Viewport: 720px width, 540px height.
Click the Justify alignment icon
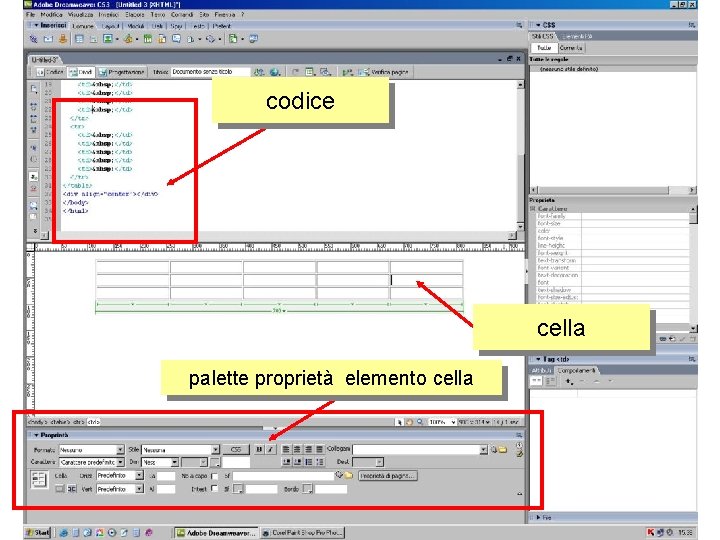[320, 450]
